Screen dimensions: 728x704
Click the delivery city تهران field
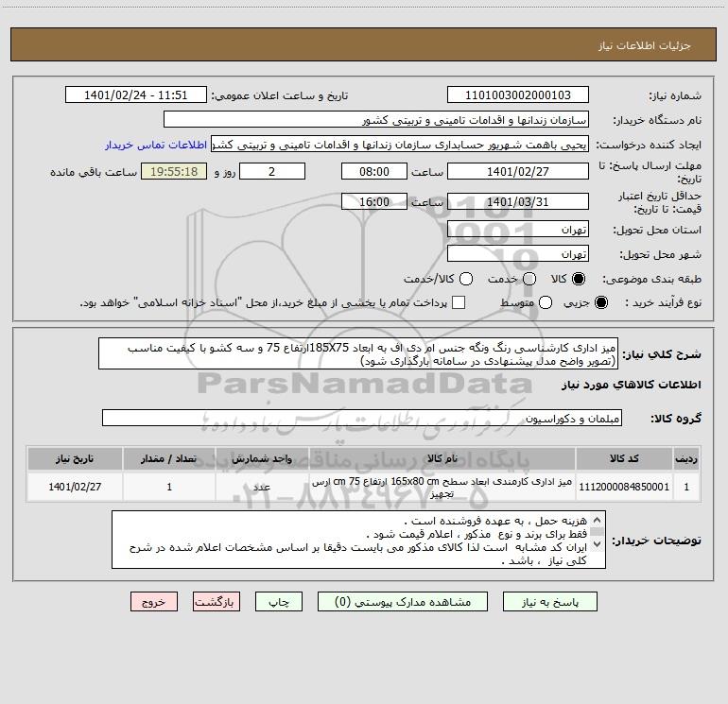[x=518, y=254]
